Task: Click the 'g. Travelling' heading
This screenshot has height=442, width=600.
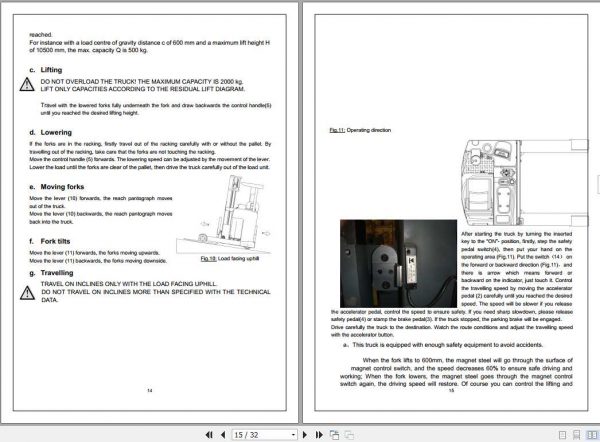Action: 51,273
